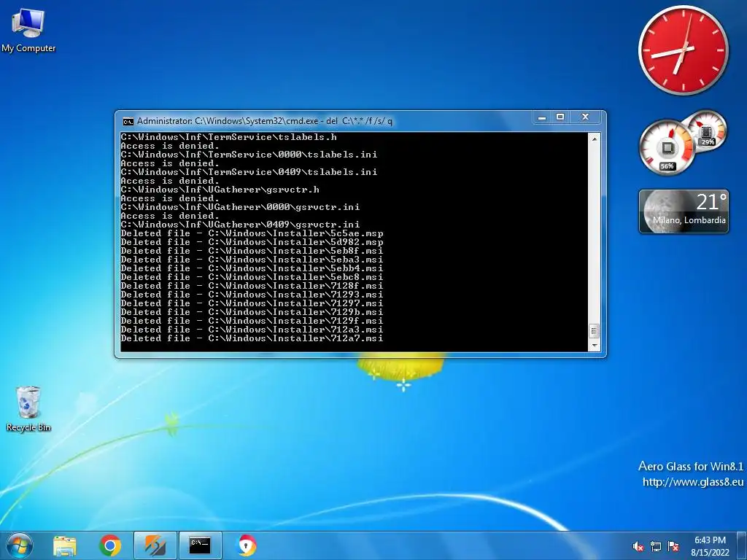The height and width of the screenshot is (560, 747).
Task: Open the Milano, Lombardia weather gadget
Action: [684, 211]
